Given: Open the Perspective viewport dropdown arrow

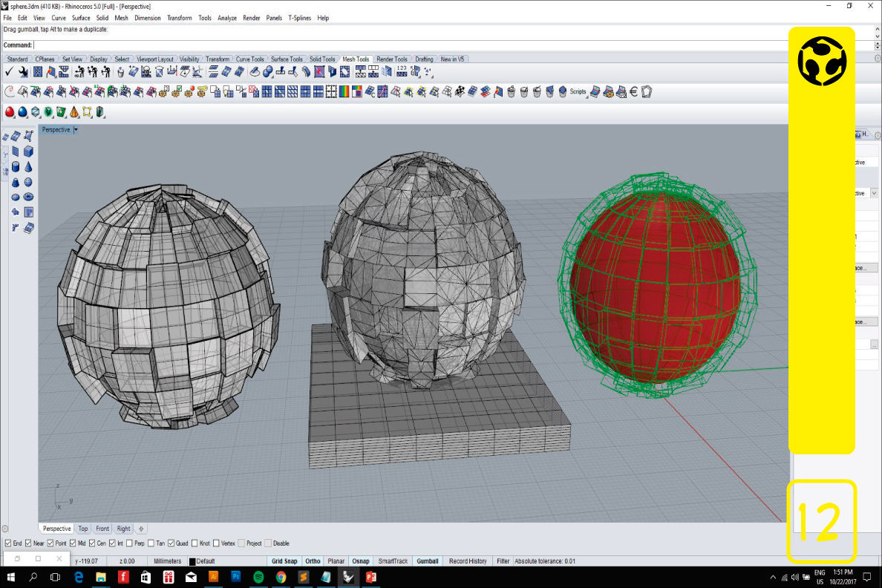Looking at the screenshot, I should (x=76, y=130).
